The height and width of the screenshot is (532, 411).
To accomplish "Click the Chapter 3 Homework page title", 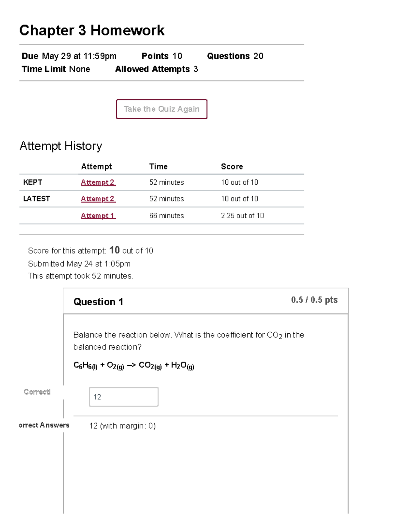I will (92, 30).
